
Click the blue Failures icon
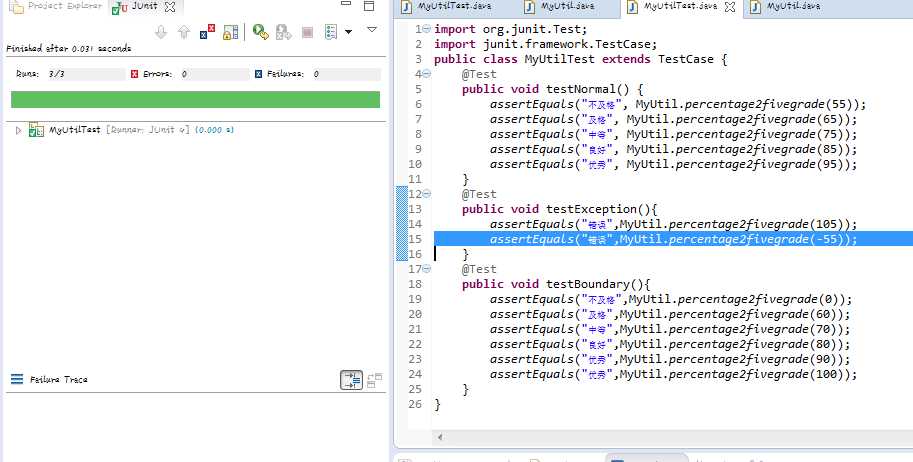click(x=259, y=74)
